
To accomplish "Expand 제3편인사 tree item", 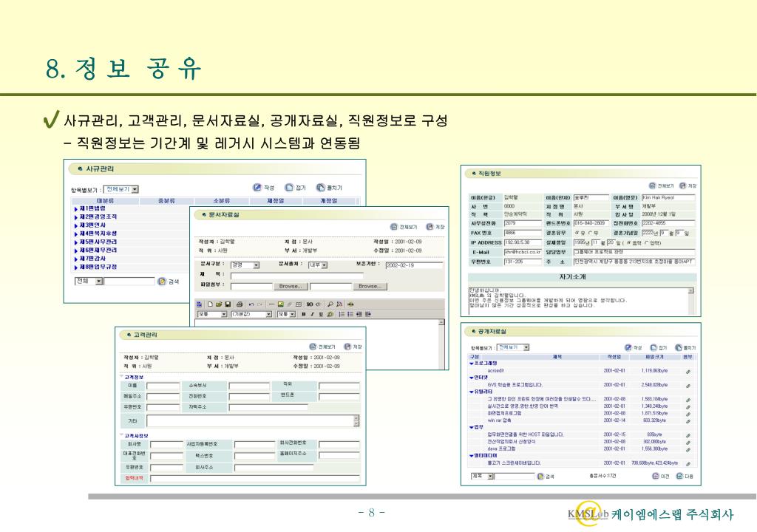I will [76, 225].
